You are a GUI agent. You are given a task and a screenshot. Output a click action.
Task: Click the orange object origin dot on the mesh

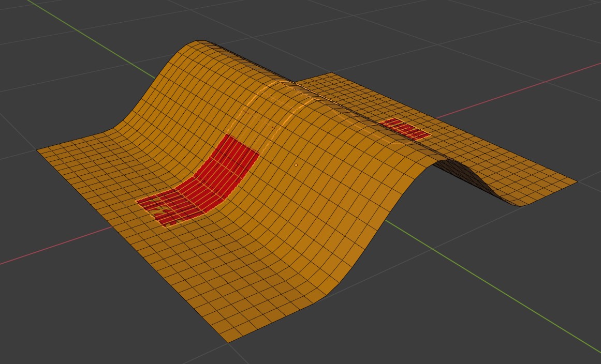coord(296,165)
